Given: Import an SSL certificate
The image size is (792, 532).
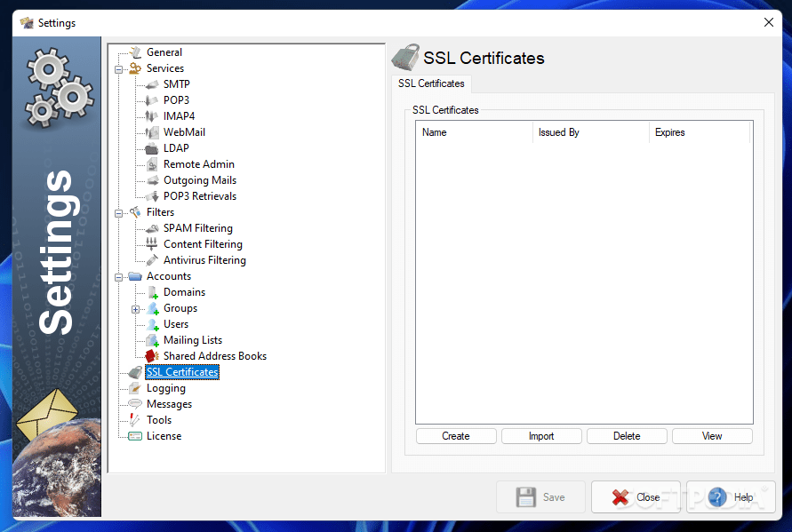Looking at the screenshot, I should click(x=540, y=435).
